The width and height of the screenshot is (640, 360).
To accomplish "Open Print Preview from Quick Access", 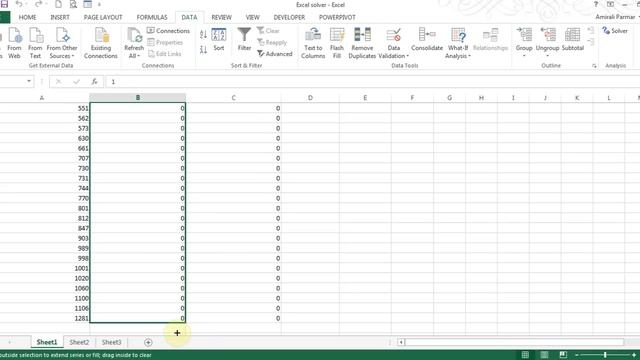I will (73, 4).
